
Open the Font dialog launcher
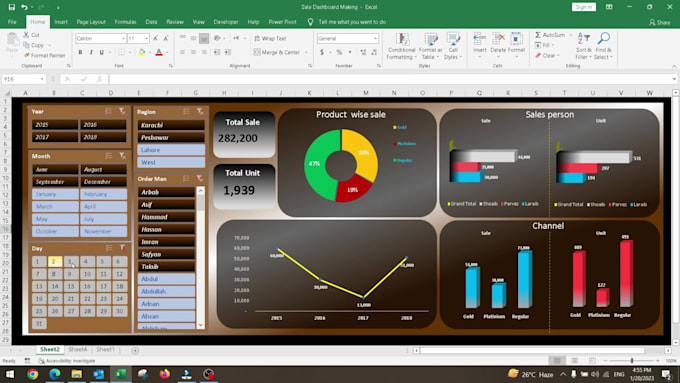170,66
